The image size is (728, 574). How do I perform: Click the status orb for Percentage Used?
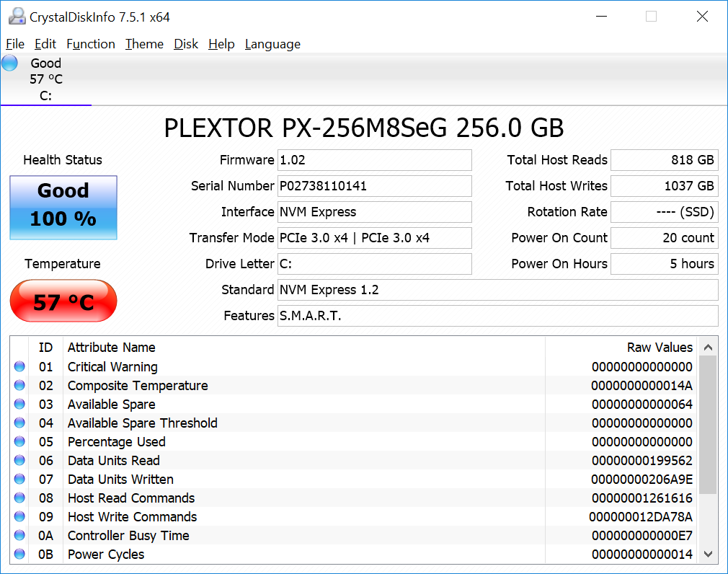(x=19, y=441)
